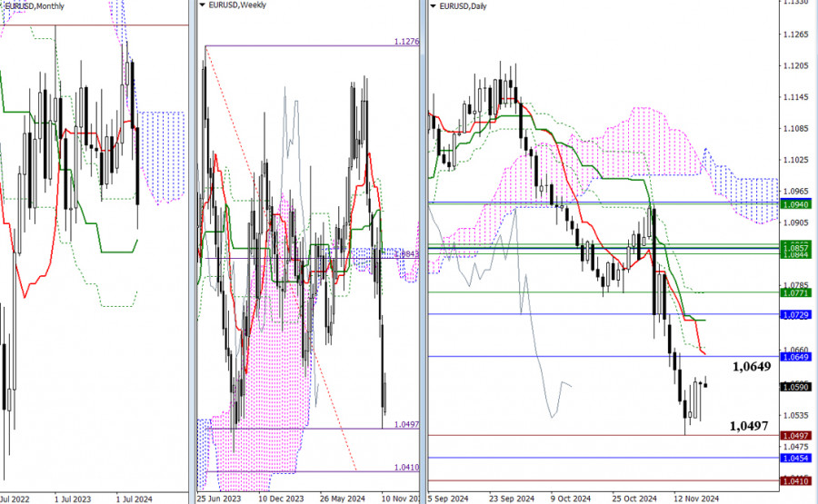Select the blue 1.0649 price level tag
This screenshot has width=818, height=504.
click(795, 357)
